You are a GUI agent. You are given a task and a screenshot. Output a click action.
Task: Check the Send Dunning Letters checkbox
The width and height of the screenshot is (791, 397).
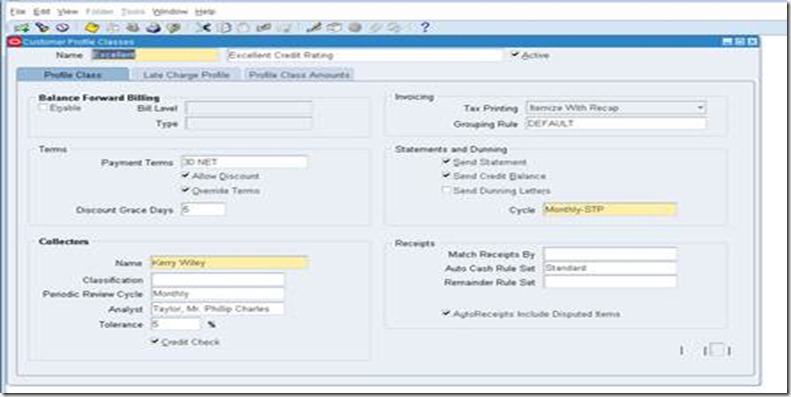tap(446, 191)
